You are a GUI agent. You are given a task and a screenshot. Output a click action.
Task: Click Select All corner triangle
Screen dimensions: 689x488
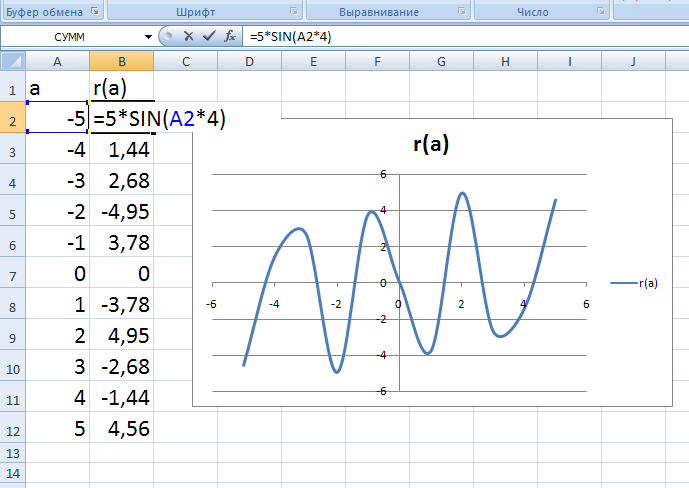[13, 61]
